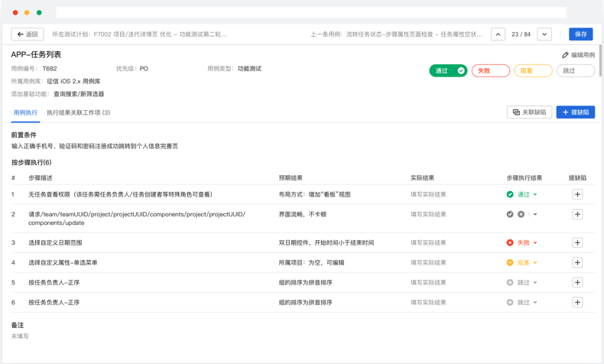Save with the 保存 button

coord(581,34)
